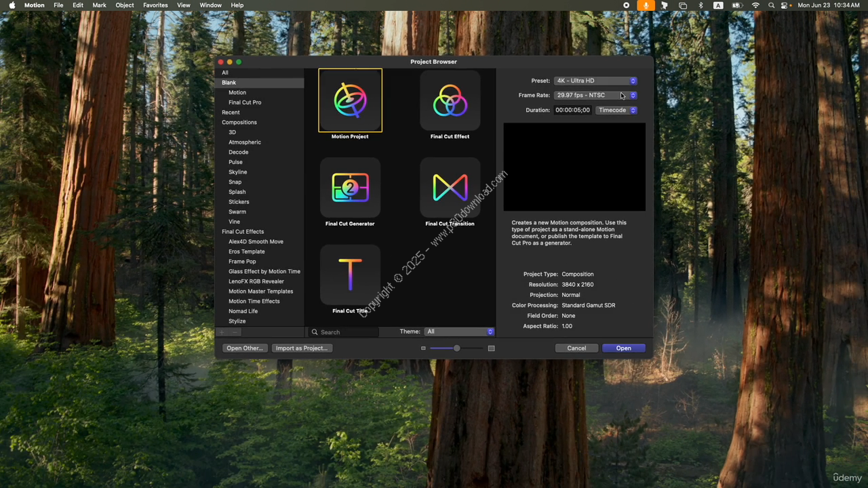Click the Import as Project... button

pos(301,348)
